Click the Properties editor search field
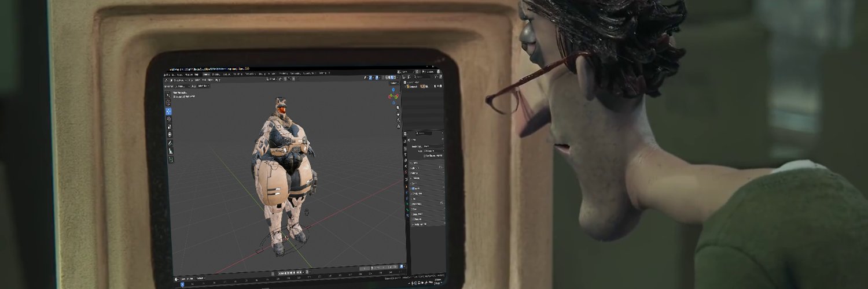 424,134
